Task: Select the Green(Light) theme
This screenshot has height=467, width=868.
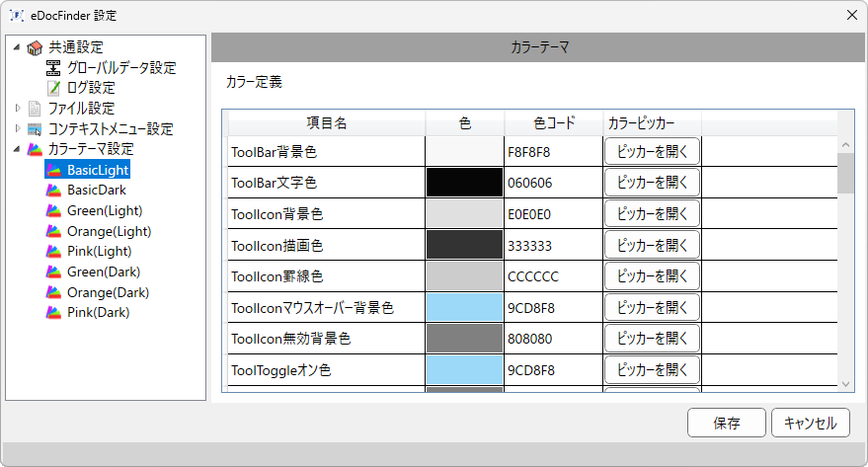Action: click(105, 211)
